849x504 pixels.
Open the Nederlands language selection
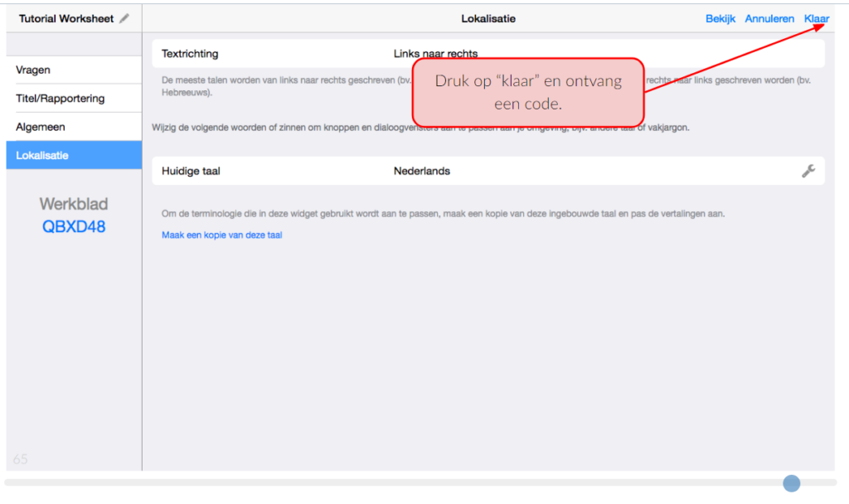click(x=422, y=171)
